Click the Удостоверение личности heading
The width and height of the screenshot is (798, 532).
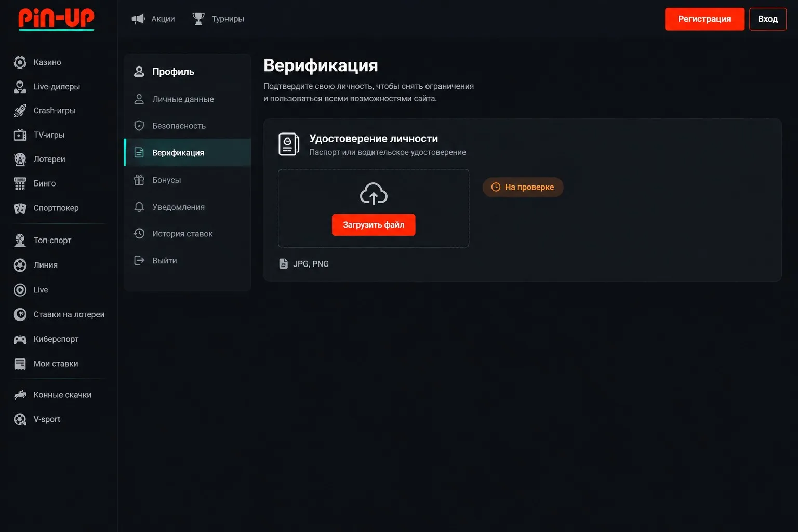[374, 139]
